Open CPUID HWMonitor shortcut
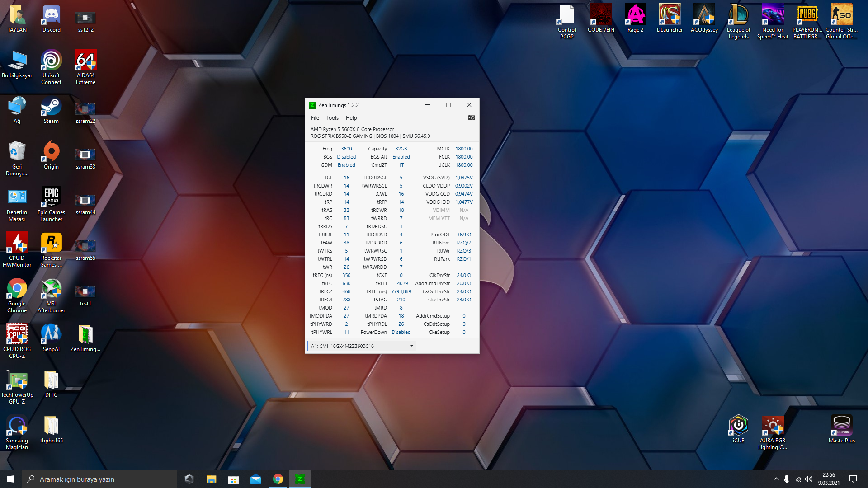868x488 pixels. point(17,249)
